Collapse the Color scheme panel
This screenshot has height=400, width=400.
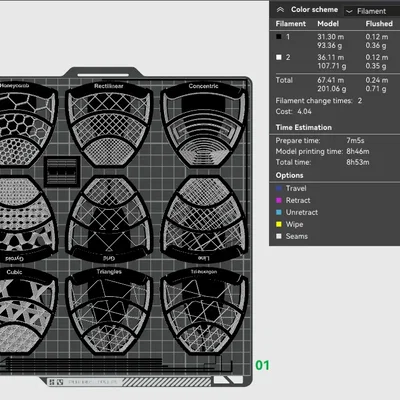point(280,10)
